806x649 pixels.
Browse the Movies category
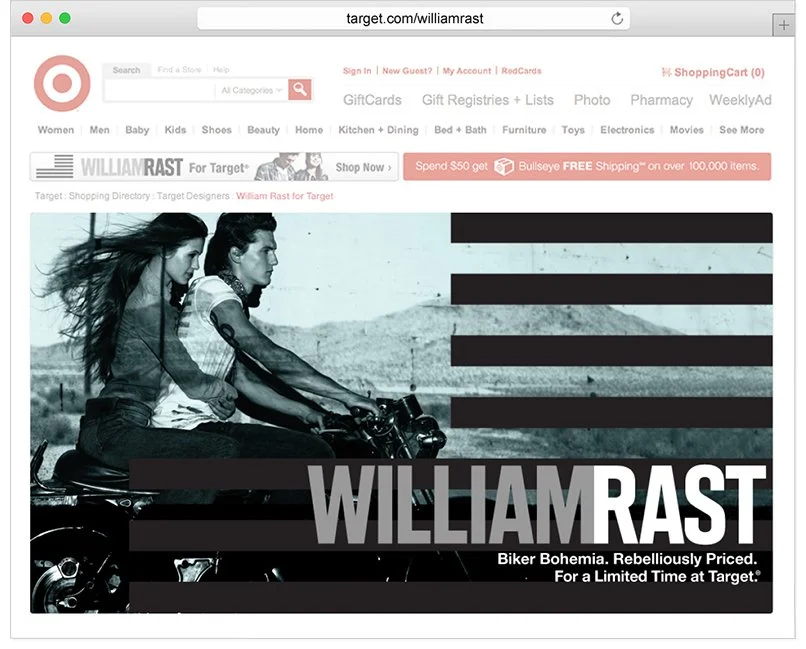coord(686,130)
